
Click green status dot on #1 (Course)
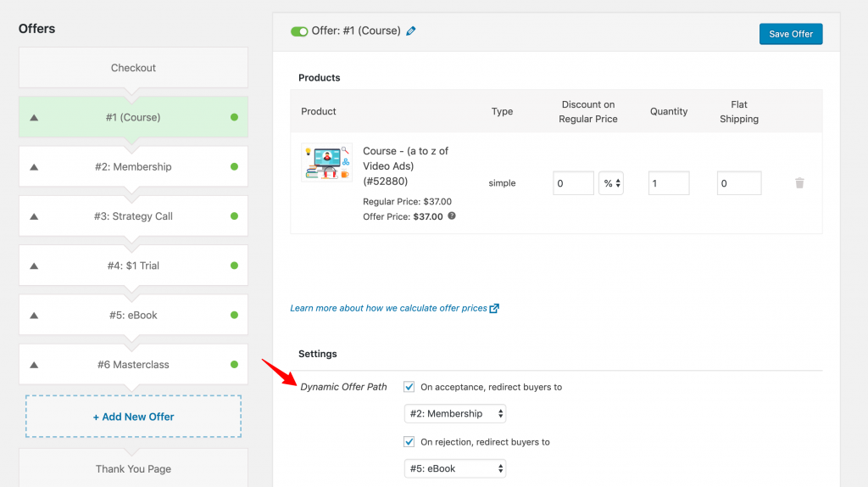click(x=234, y=117)
